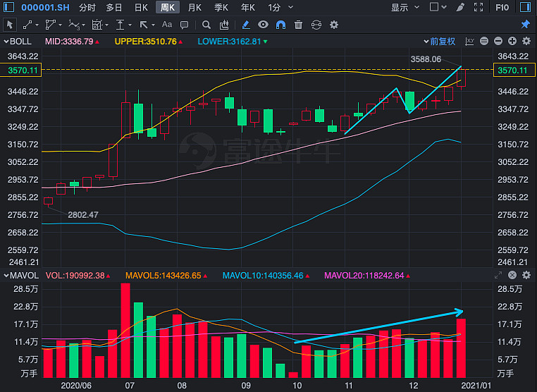Close the MAVOL indicator panel
The width and height of the screenshot is (537, 392).
coord(512,275)
